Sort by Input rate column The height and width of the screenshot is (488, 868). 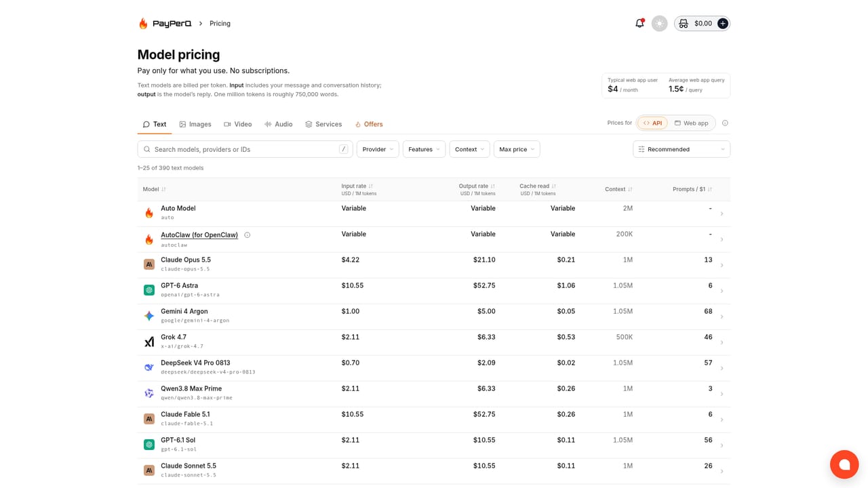357,186
